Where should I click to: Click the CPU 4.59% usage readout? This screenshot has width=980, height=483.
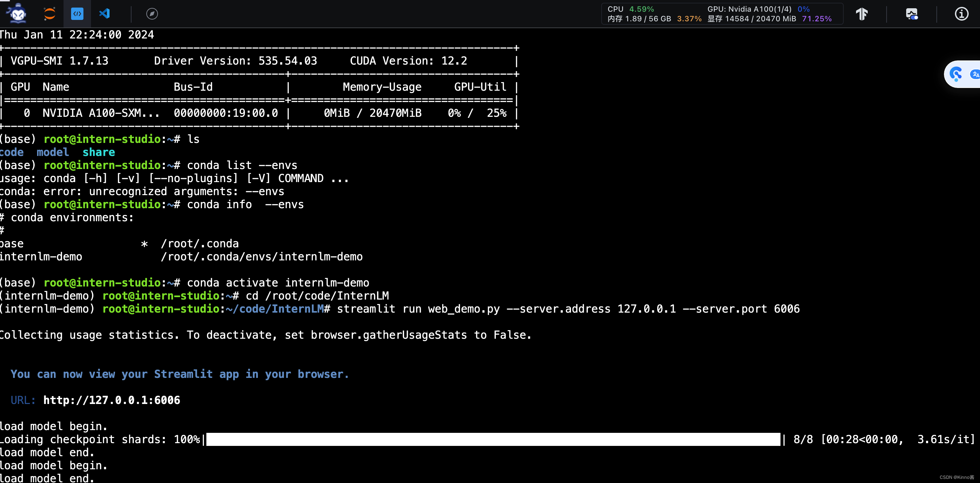631,9
